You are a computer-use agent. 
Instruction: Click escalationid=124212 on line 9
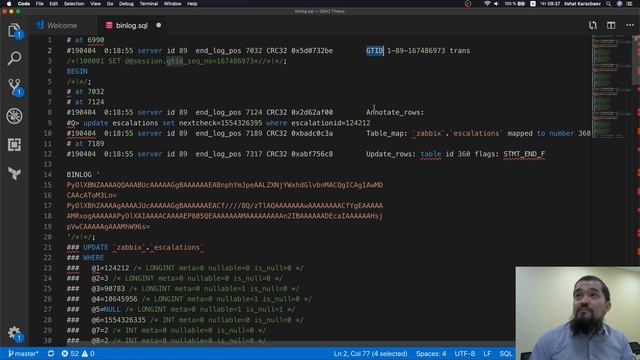pos(331,123)
